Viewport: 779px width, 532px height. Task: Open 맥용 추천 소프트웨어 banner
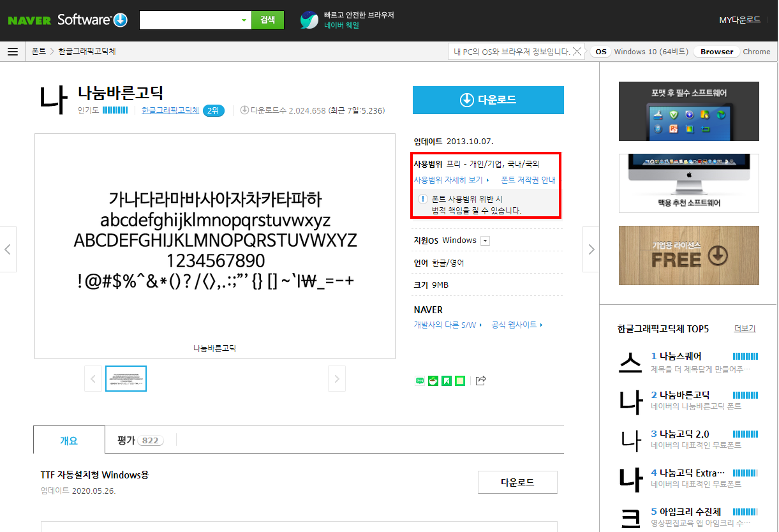(x=689, y=183)
